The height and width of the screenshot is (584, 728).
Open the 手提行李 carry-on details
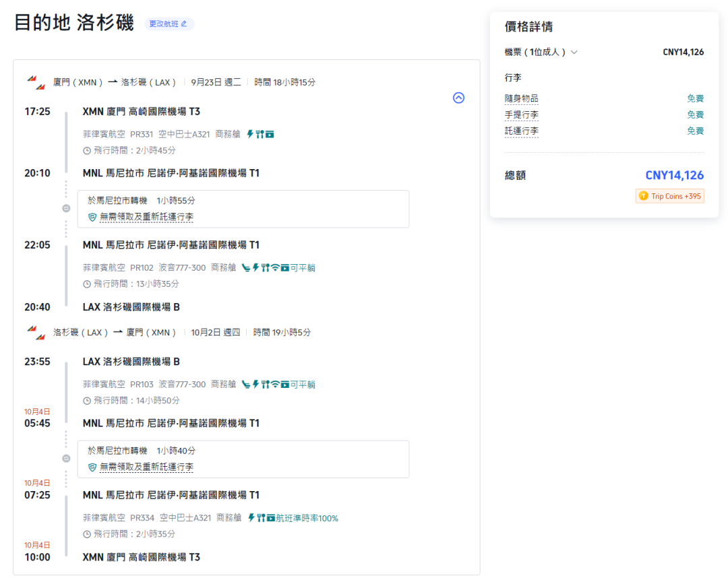click(x=521, y=115)
